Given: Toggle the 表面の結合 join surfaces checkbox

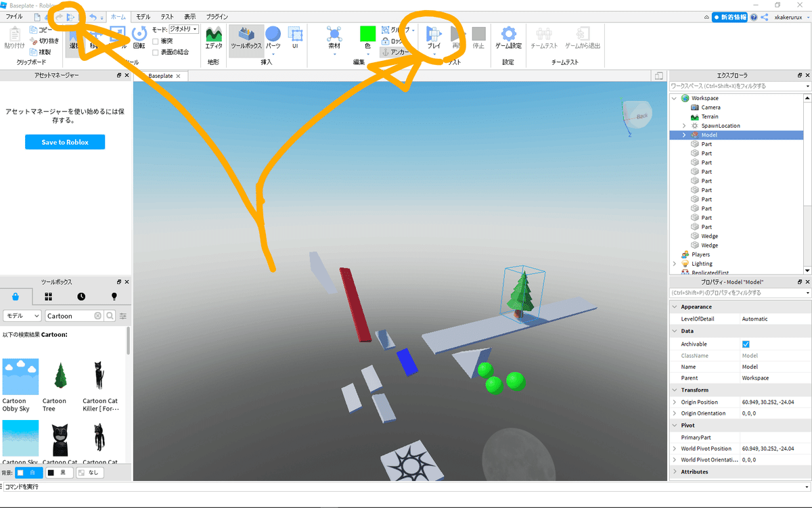Looking at the screenshot, I should coord(156,52).
